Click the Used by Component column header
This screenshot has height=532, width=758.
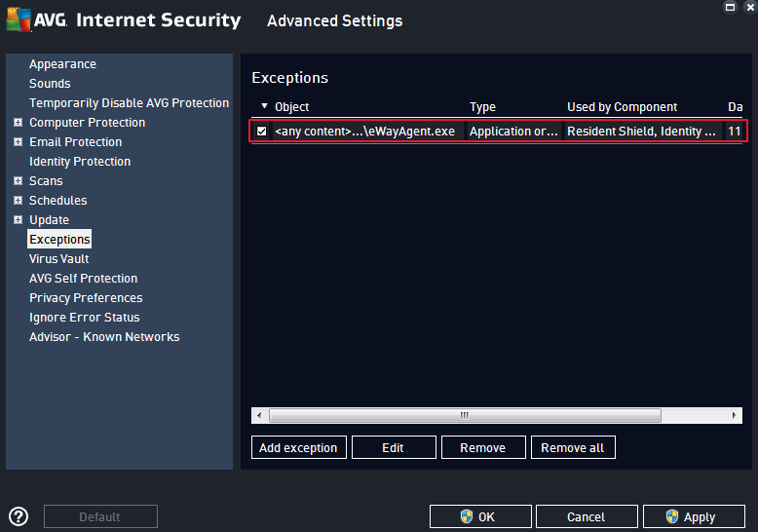623,107
